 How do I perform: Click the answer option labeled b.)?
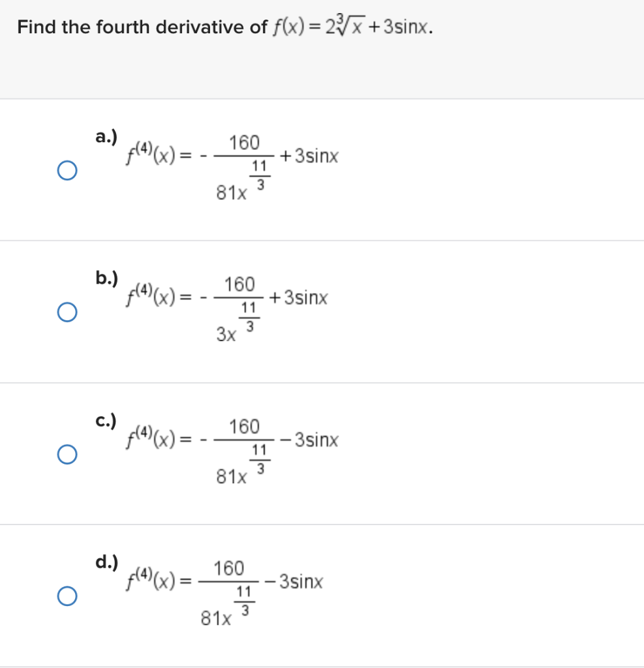pos(104,279)
